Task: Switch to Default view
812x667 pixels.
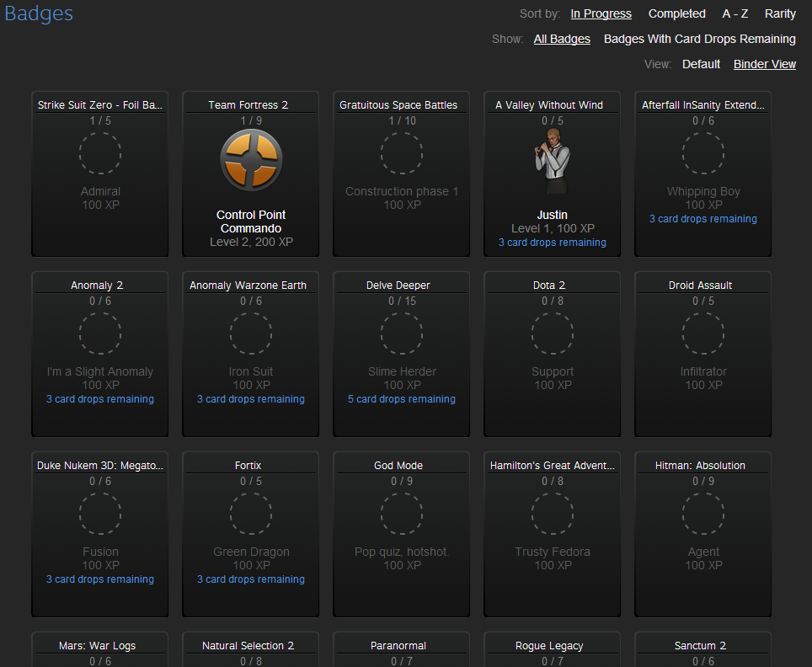Action: [x=701, y=64]
